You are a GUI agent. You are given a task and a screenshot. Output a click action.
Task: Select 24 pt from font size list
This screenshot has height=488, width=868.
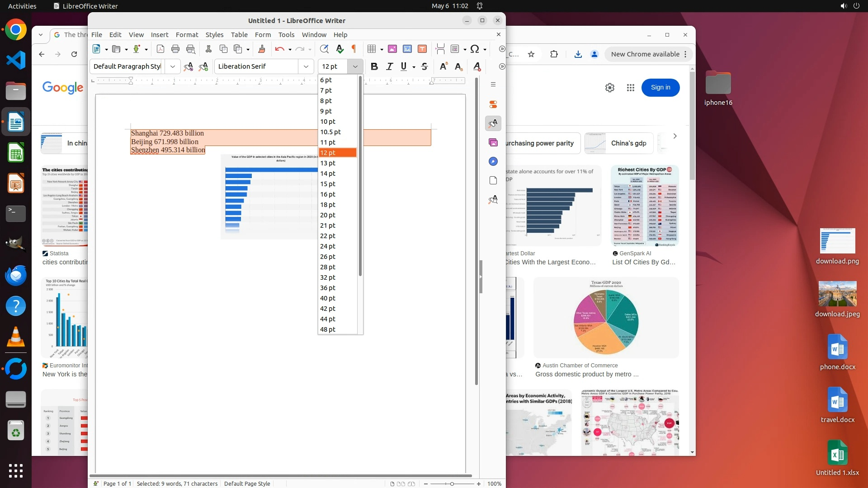click(328, 246)
